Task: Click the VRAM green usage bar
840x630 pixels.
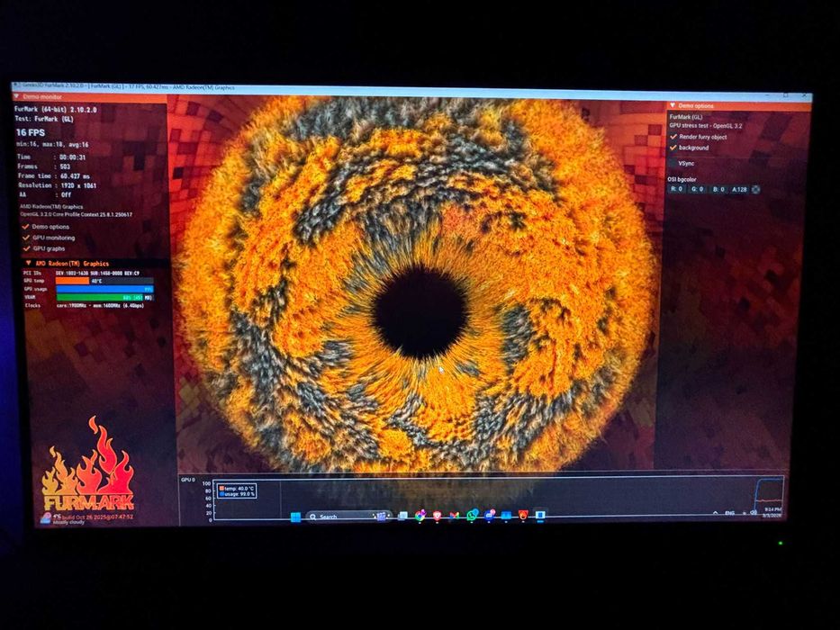Action: (x=100, y=297)
